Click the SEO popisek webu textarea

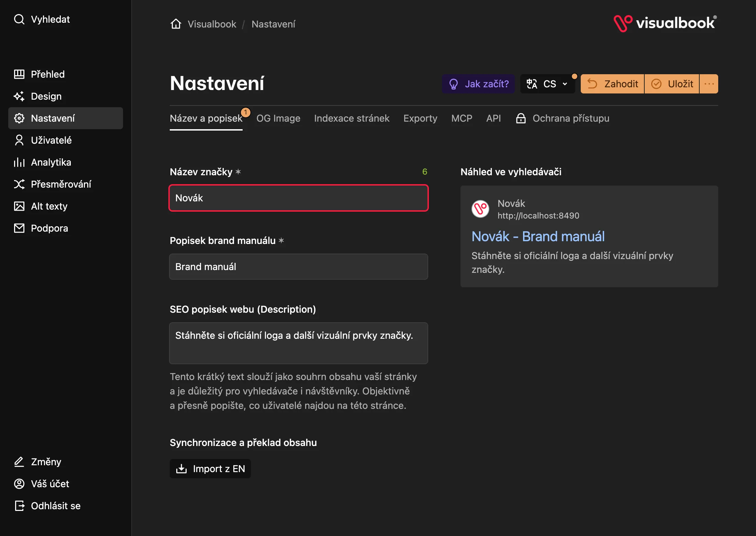299,343
